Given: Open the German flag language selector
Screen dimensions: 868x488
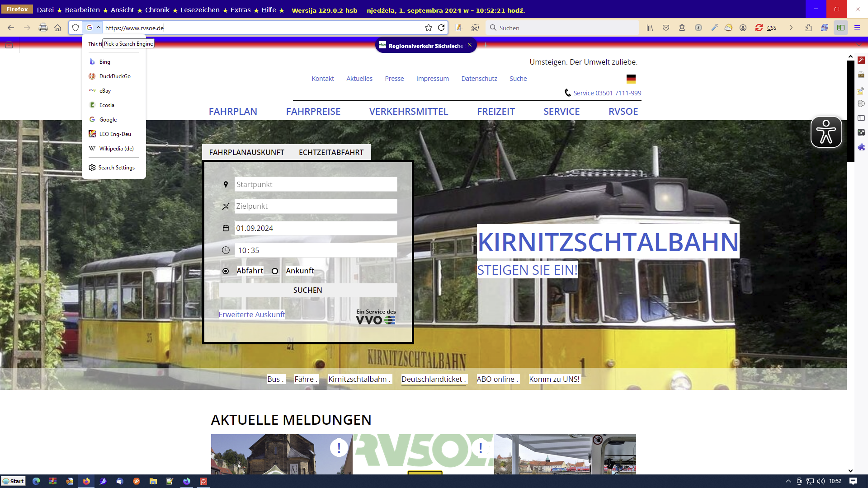Looking at the screenshot, I should (631, 79).
